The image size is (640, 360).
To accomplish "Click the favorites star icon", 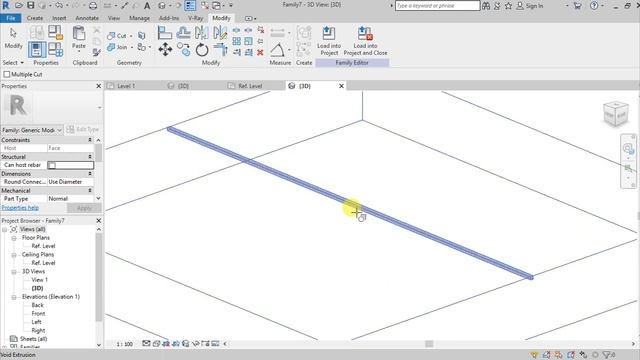I will tap(508, 6).
